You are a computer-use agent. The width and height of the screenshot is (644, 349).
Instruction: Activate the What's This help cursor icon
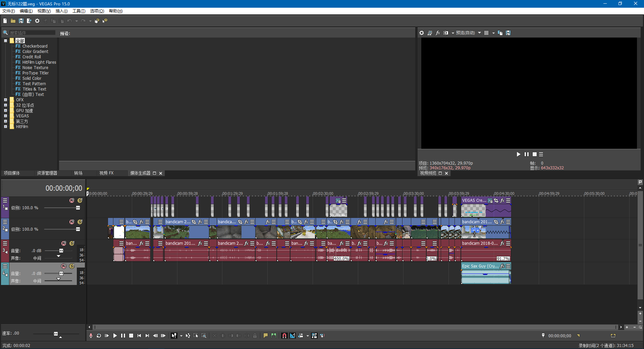coord(105,21)
